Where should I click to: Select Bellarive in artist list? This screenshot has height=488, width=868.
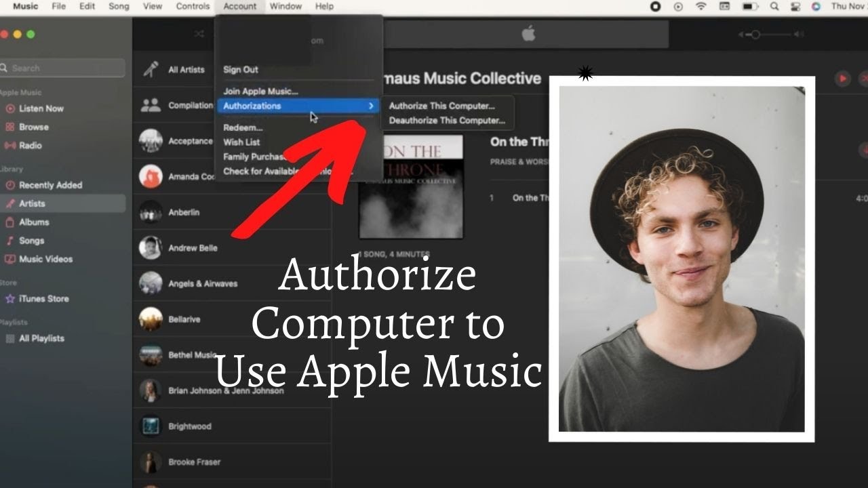tap(232, 319)
